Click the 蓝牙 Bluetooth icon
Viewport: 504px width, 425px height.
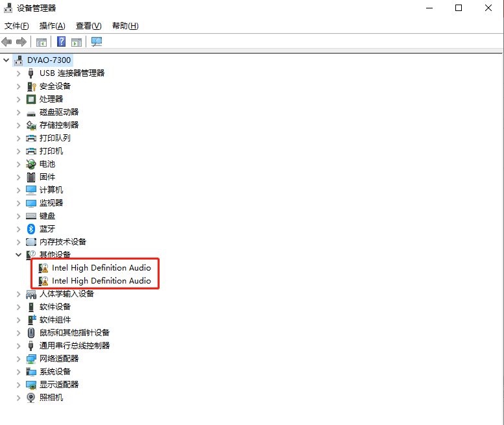coord(31,229)
